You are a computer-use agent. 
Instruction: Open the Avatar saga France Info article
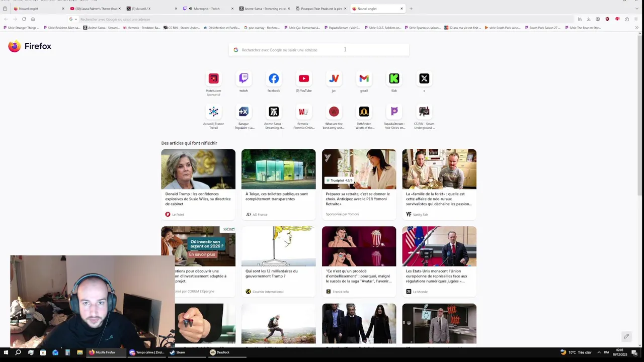(x=359, y=261)
